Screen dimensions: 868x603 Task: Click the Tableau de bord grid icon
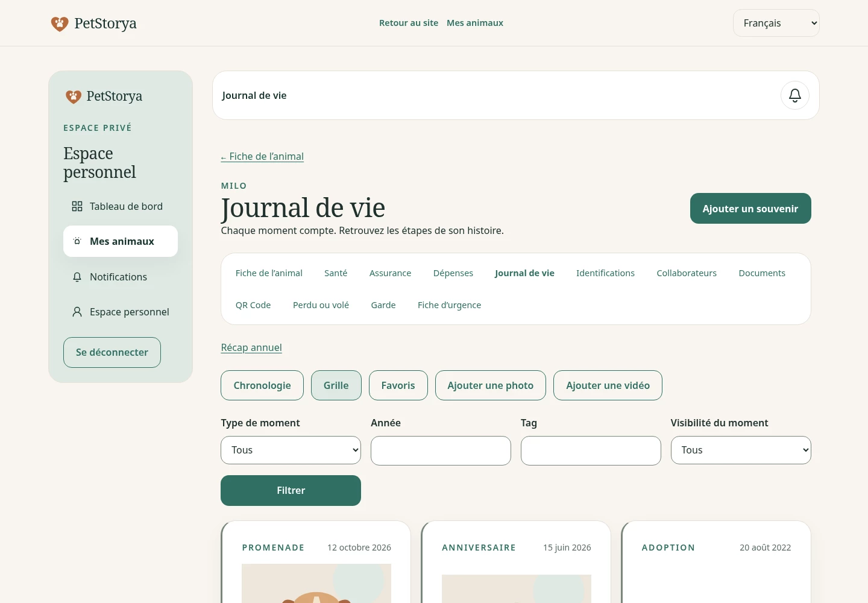click(77, 206)
